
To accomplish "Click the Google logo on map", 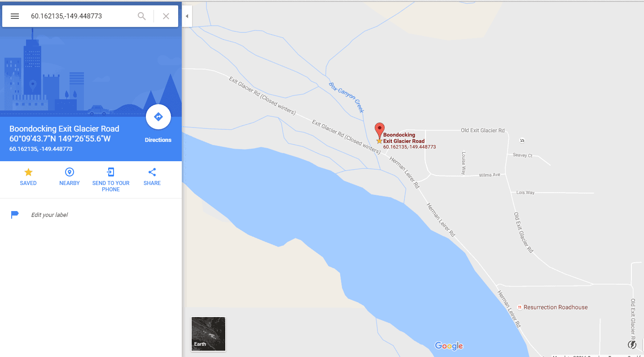I will coord(449,346).
